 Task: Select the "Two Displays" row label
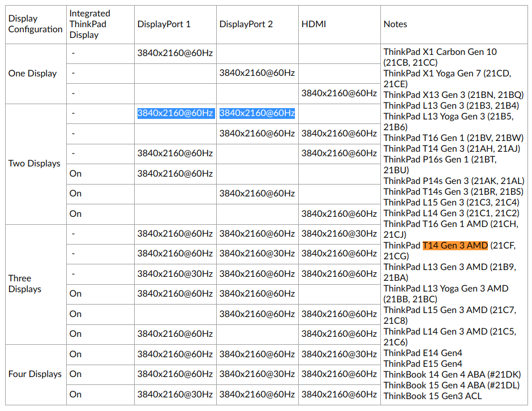coord(35,164)
